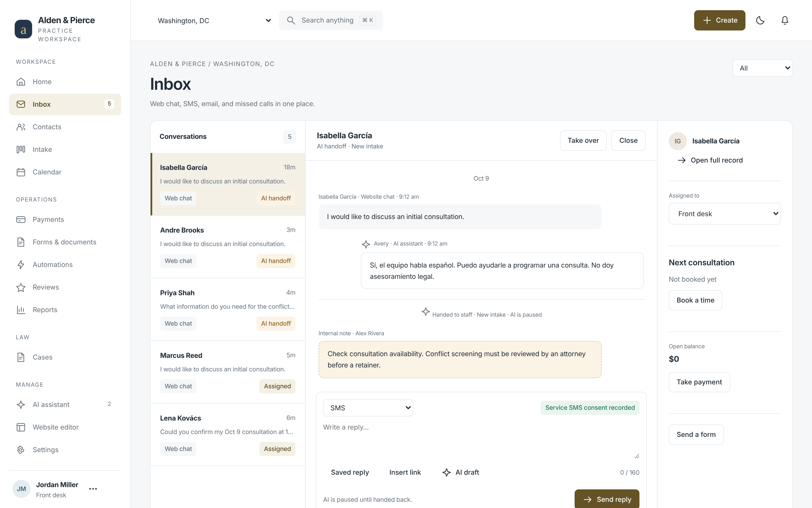
Task: Click Book a time
Action: tap(695, 300)
